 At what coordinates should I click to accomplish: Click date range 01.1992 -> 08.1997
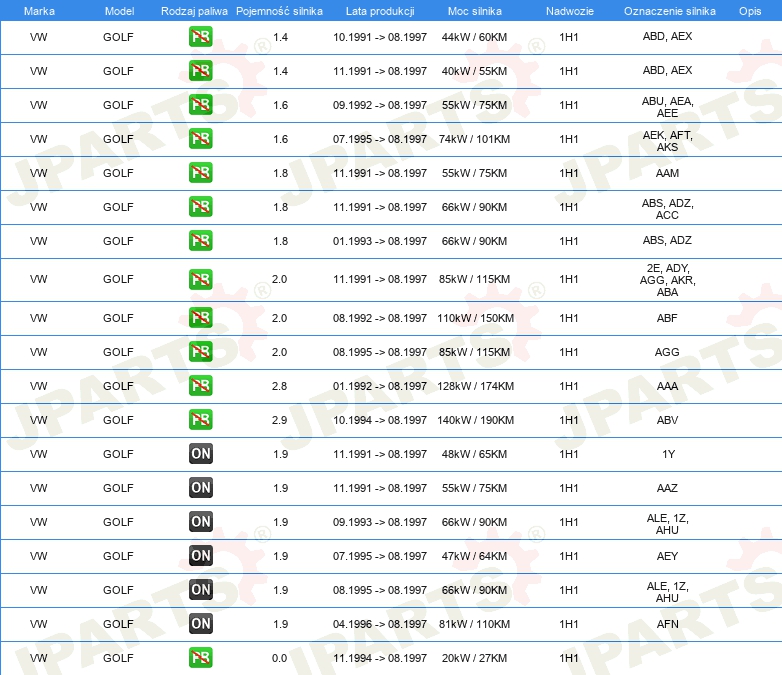(380, 386)
